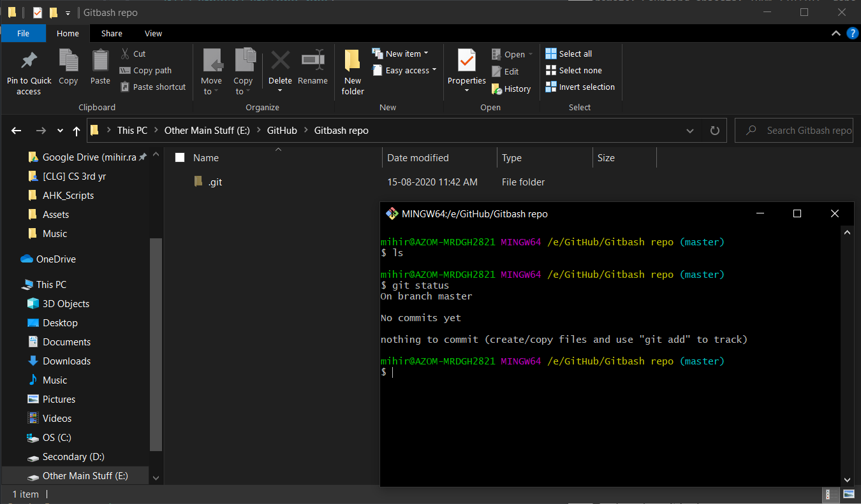The height and width of the screenshot is (504, 861).
Task: Click Other Main Stuff (E:) breadcrumb
Action: (x=207, y=131)
